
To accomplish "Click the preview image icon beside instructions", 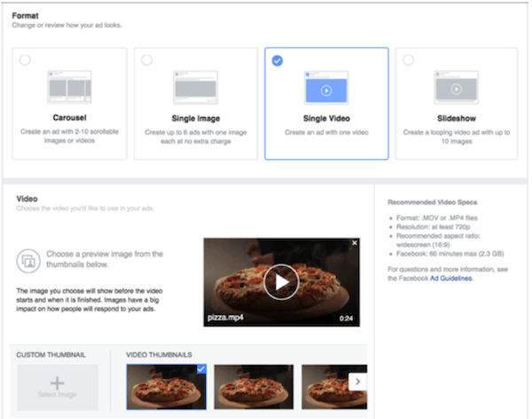I will [x=27, y=259].
